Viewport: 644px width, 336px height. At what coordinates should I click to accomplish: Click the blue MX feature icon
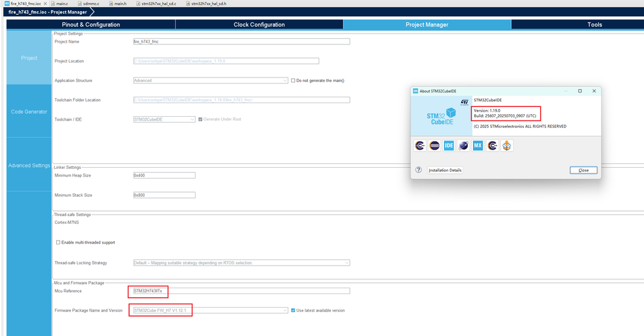(x=478, y=146)
